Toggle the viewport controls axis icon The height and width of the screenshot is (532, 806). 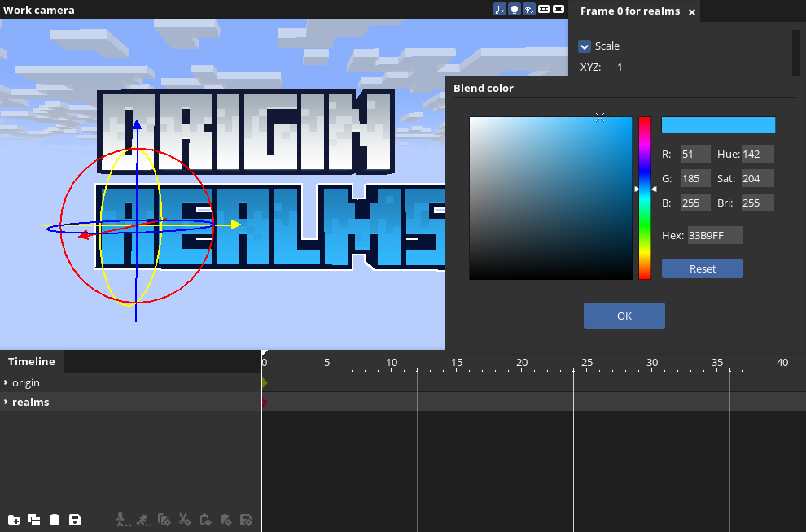pyautogui.click(x=499, y=10)
